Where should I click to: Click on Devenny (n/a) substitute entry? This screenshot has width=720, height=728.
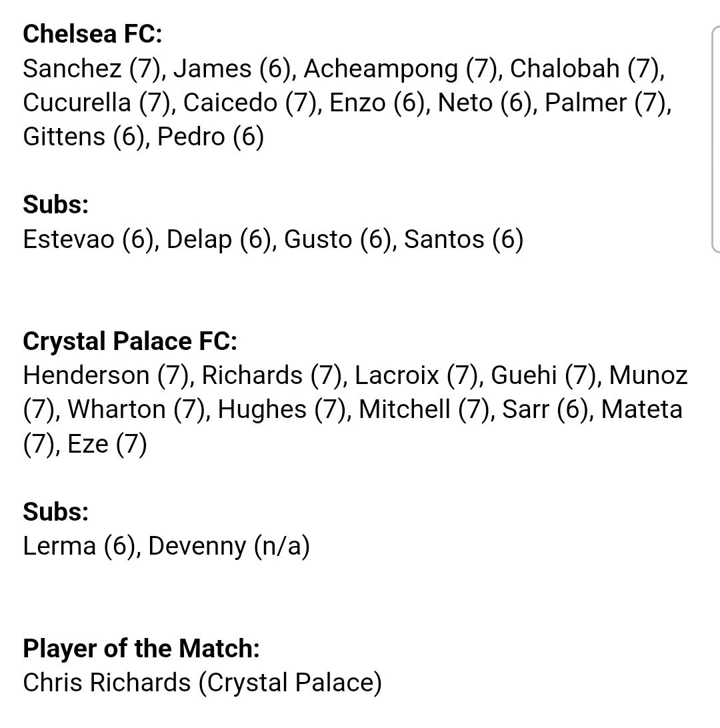[229, 546]
